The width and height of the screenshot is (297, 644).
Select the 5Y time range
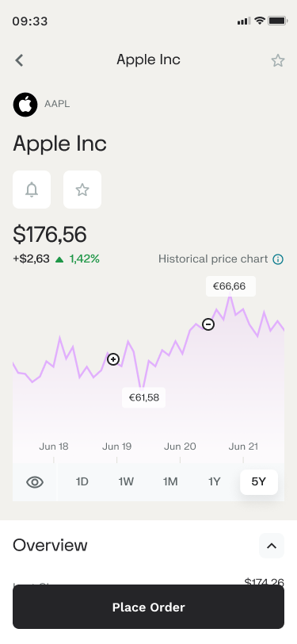point(259,481)
